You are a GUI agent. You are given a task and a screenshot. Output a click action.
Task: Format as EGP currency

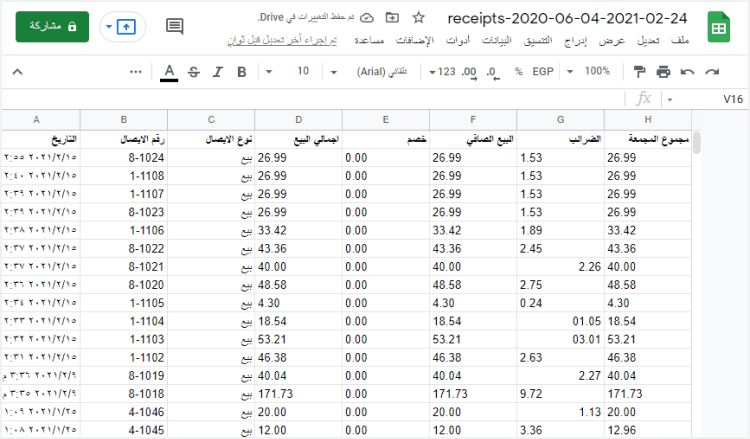coord(543,72)
